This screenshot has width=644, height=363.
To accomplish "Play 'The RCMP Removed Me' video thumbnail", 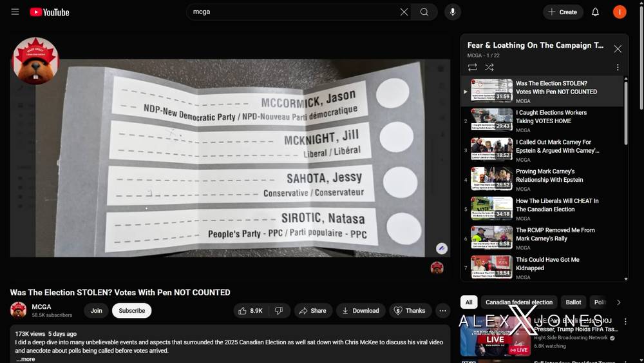I will click(491, 237).
